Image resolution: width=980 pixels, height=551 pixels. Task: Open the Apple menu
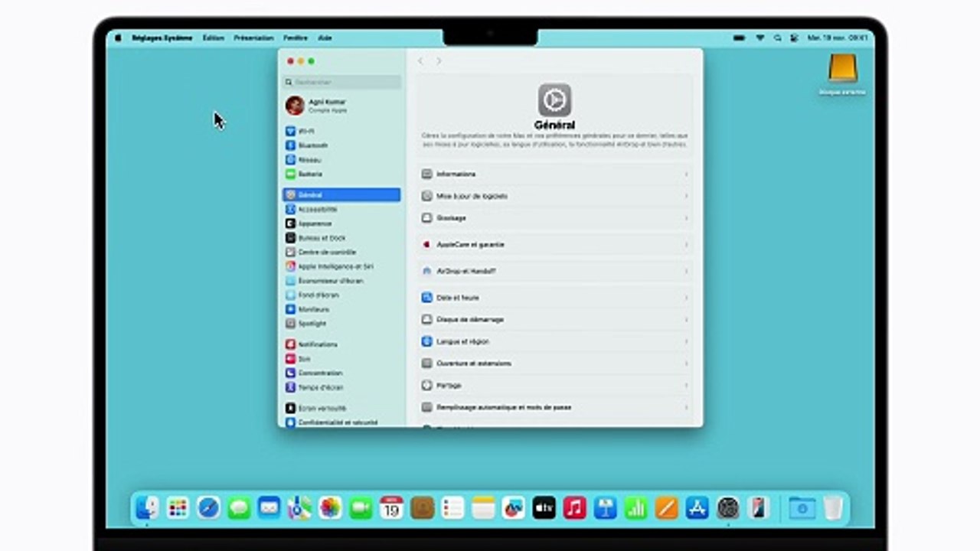(x=118, y=37)
